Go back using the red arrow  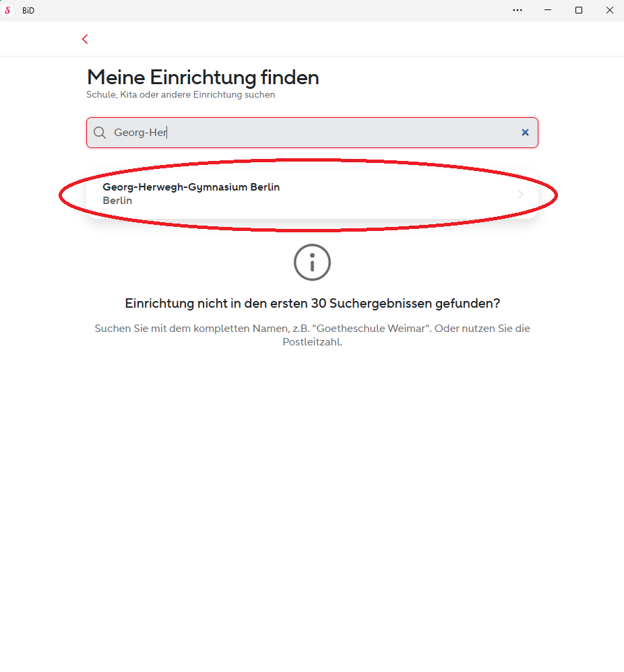point(85,39)
